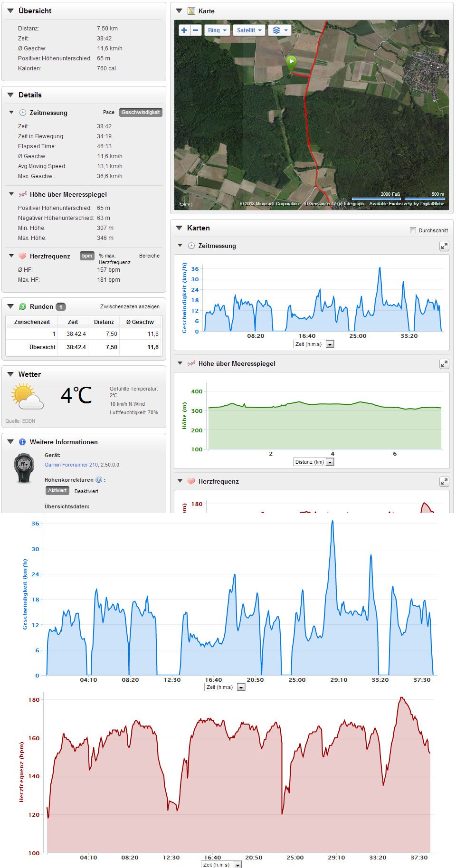Viewport: 456px width, 868px height.
Task: Open the Distanz (km) axis dropdown
Action: click(313, 462)
